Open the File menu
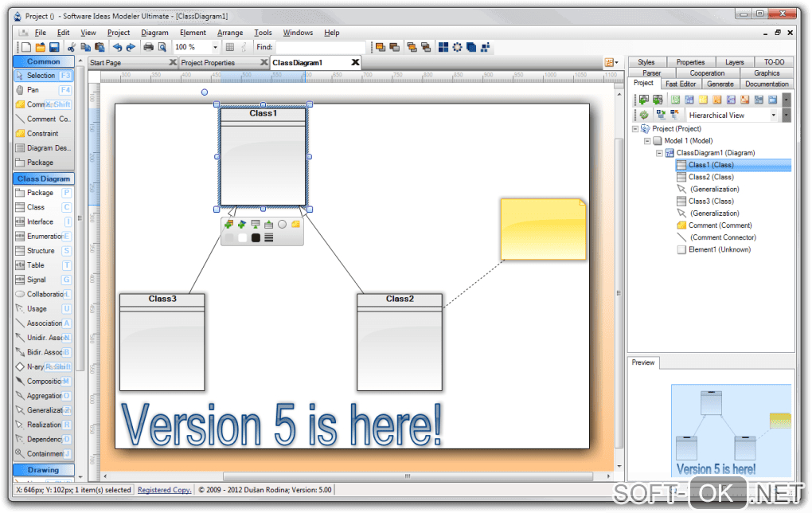The height and width of the screenshot is (513, 812). [40, 32]
